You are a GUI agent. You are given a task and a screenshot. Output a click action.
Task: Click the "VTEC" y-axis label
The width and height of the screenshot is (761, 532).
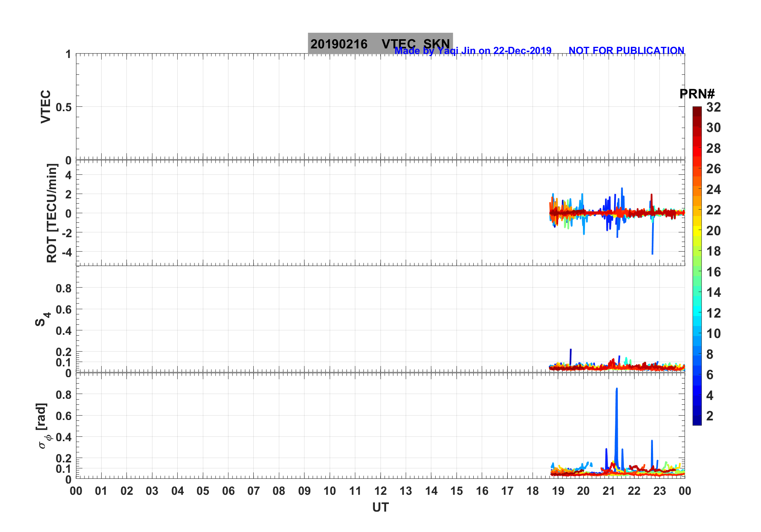click(x=46, y=106)
